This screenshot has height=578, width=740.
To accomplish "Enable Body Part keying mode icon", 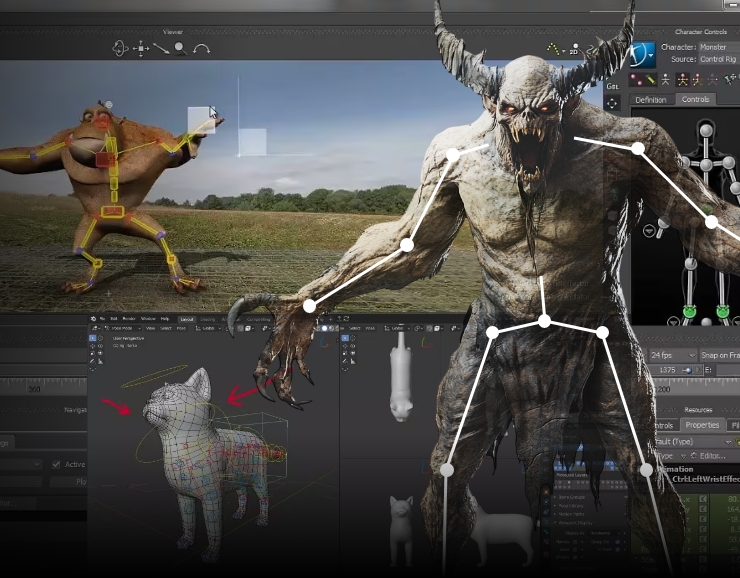I will (697, 79).
